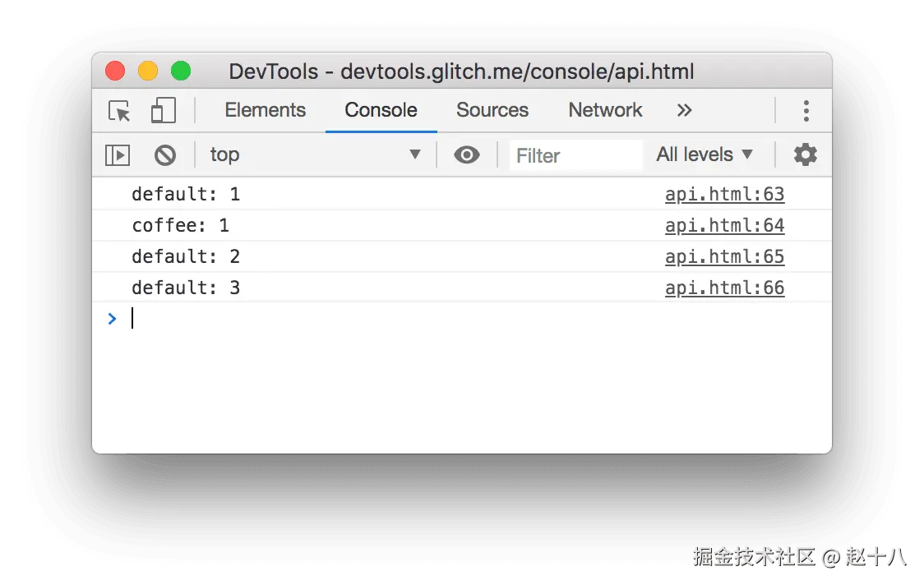
Task: Open console settings gear
Action: [x=805, y=154]
